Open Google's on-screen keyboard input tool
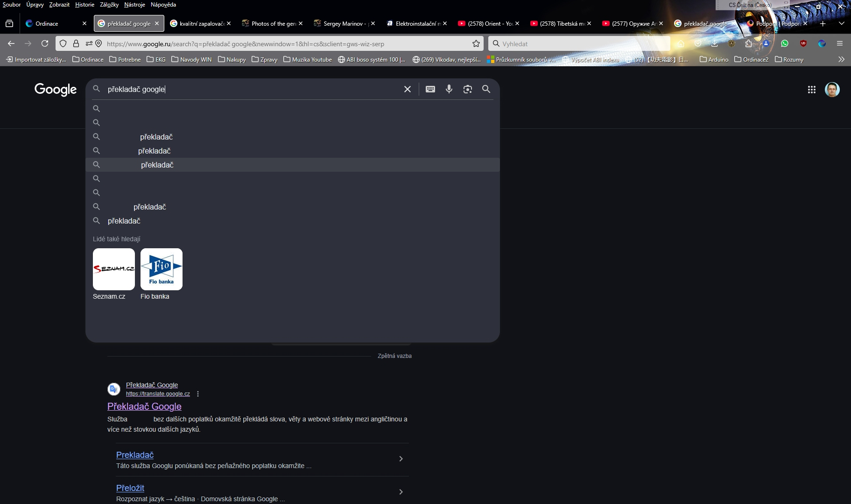The image size is (851, 504). pos(430,89)
